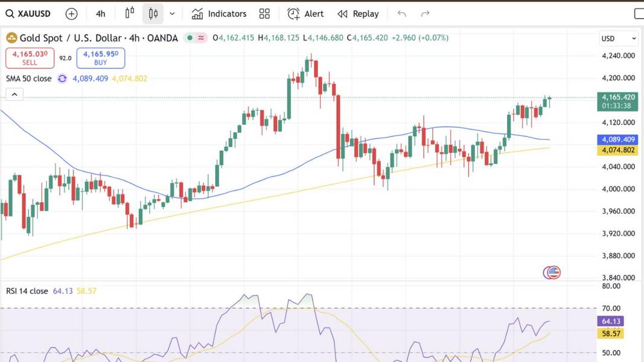Undo the last chart action
The width and height of the screenshot is (644, 362).
click(402, 13)
